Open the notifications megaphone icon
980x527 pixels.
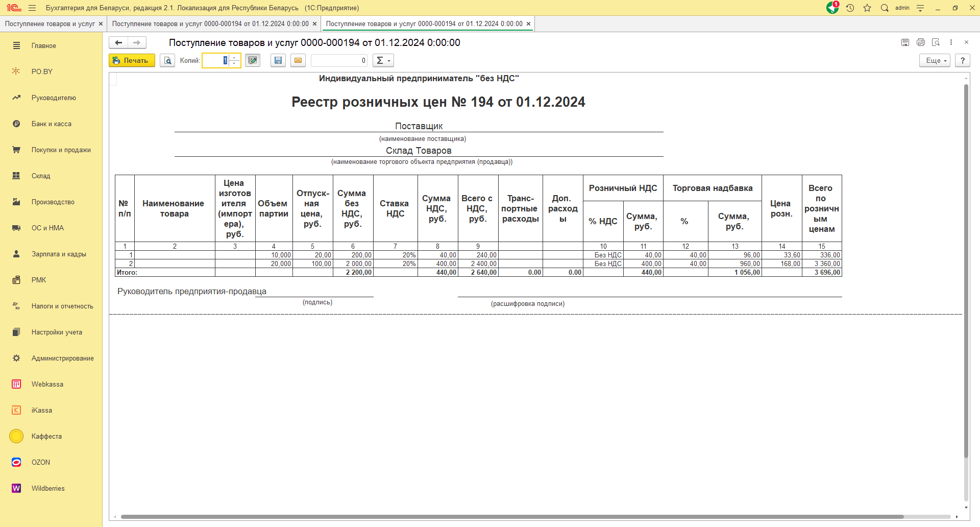point(832,8)
